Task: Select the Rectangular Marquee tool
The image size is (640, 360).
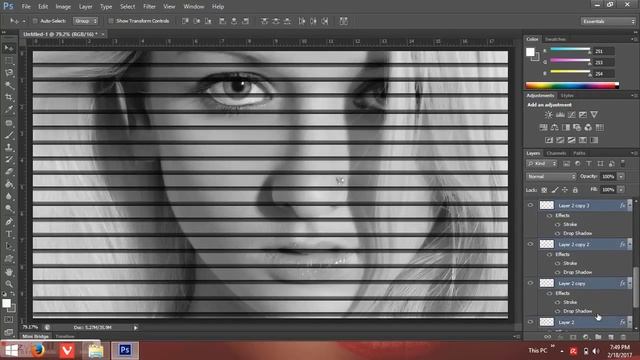Action: coord(9,60)
